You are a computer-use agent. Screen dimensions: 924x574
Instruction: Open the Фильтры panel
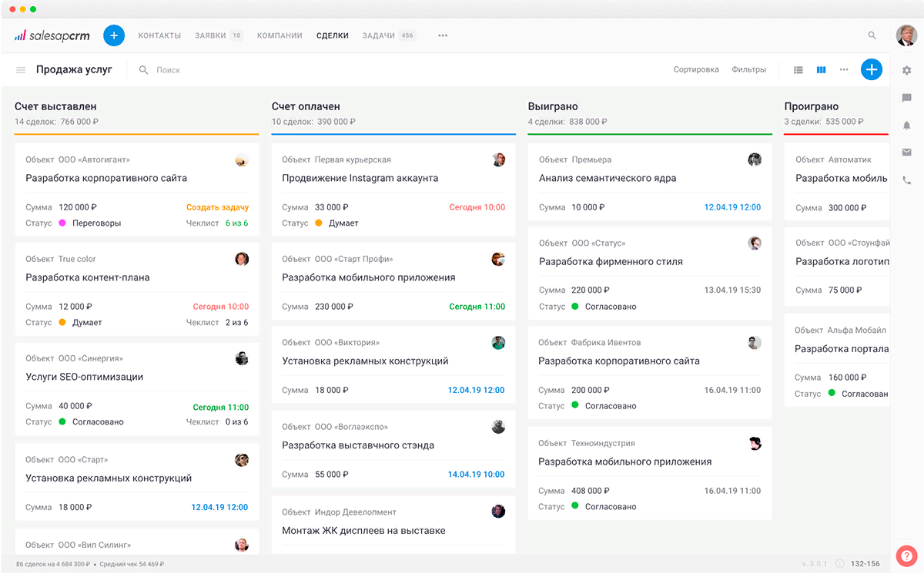748,69
